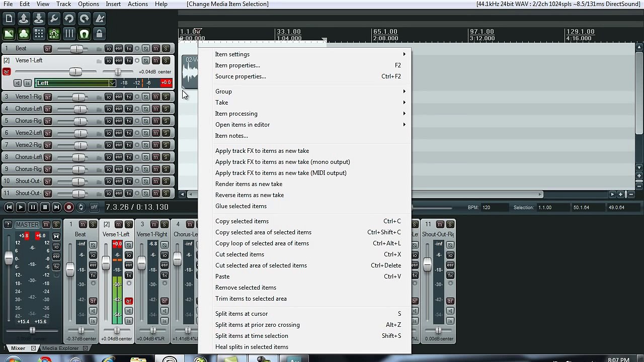Select Glue selected items menu entry
This screenshot has width=644, height=362.
pos(309,206)
